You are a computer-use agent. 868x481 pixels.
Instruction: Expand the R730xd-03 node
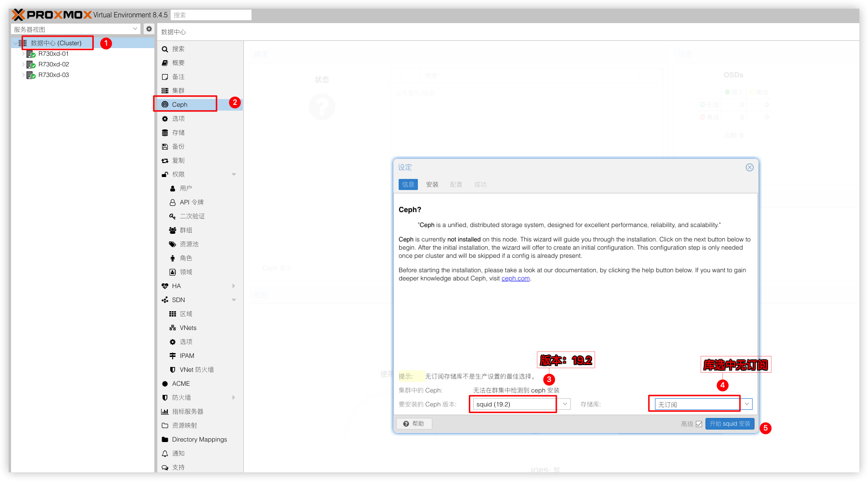tap(23, 75)
